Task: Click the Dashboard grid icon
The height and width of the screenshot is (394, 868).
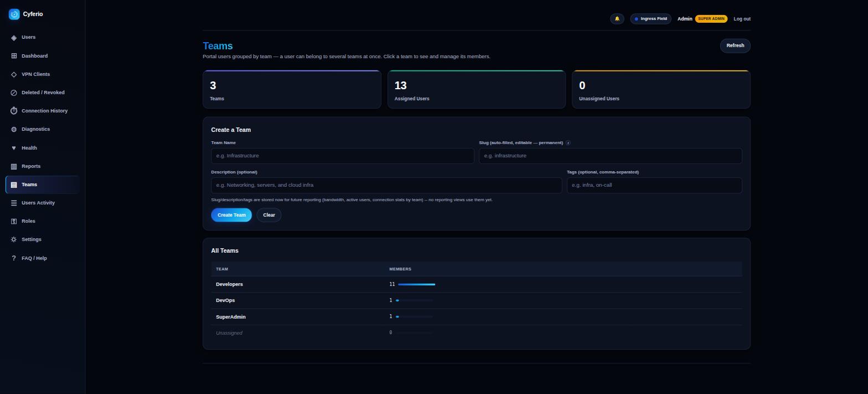Action: click(x=14, y=56)
